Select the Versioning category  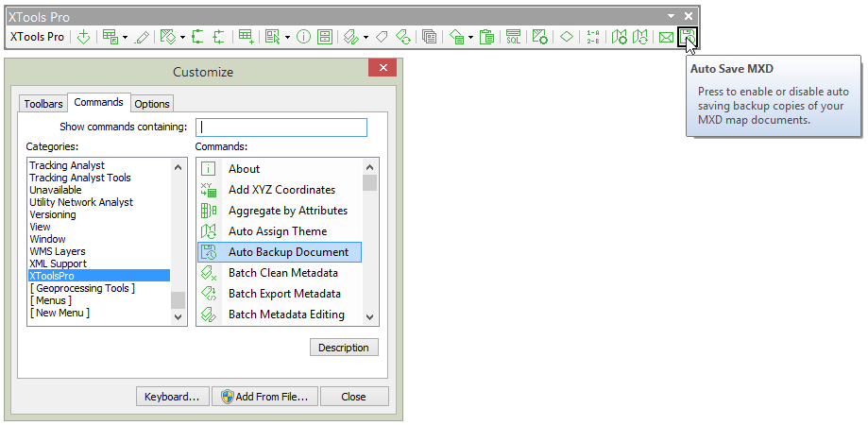[53, 214]
